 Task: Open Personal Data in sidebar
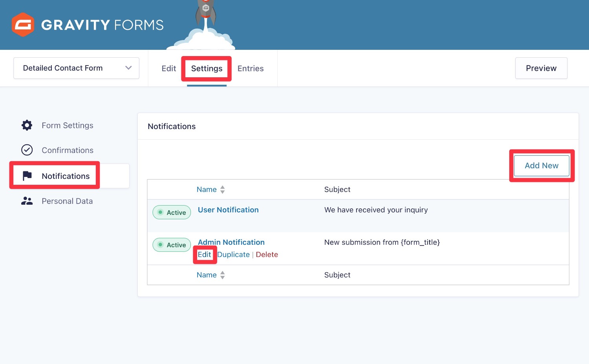coord(67,201)
